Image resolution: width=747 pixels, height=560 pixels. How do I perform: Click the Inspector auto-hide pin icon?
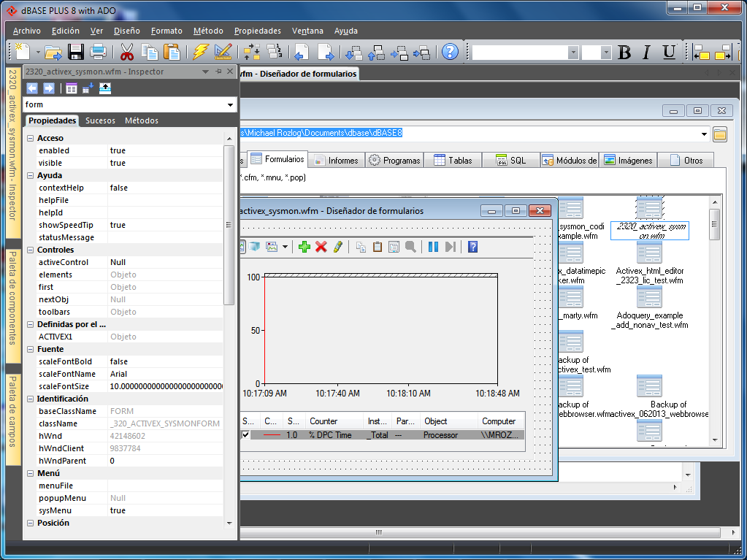(218, 72)
